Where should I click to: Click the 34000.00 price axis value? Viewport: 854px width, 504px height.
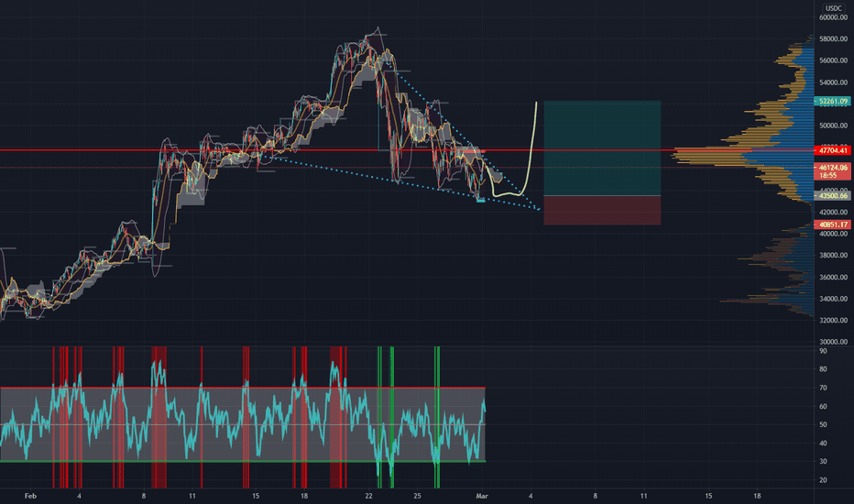point(833,299)
